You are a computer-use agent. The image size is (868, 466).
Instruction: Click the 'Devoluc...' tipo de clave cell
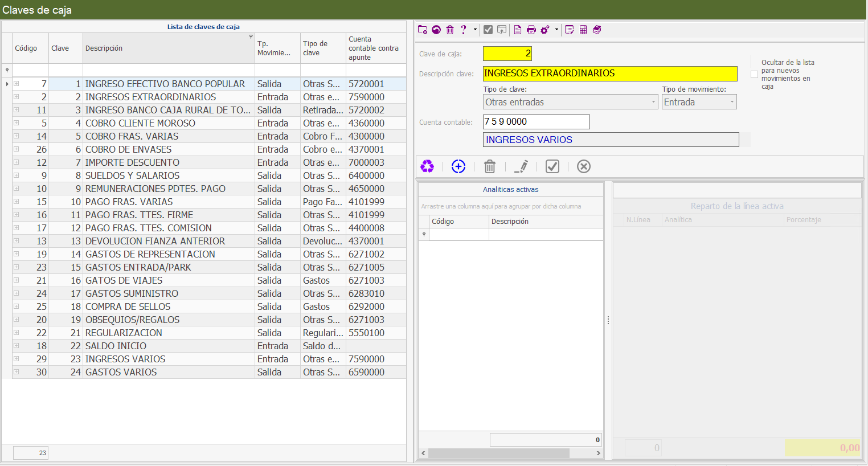click(x=323, y=241)
